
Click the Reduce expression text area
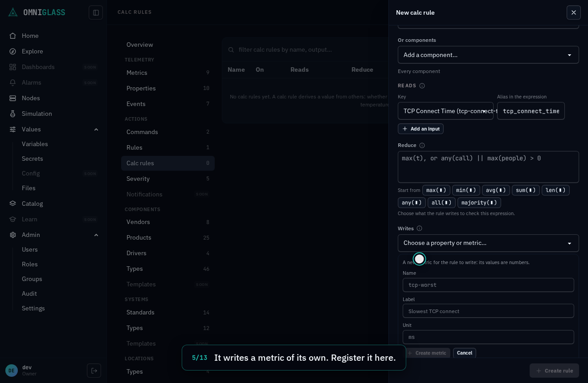pyautogui.click(x=488, y=167)
